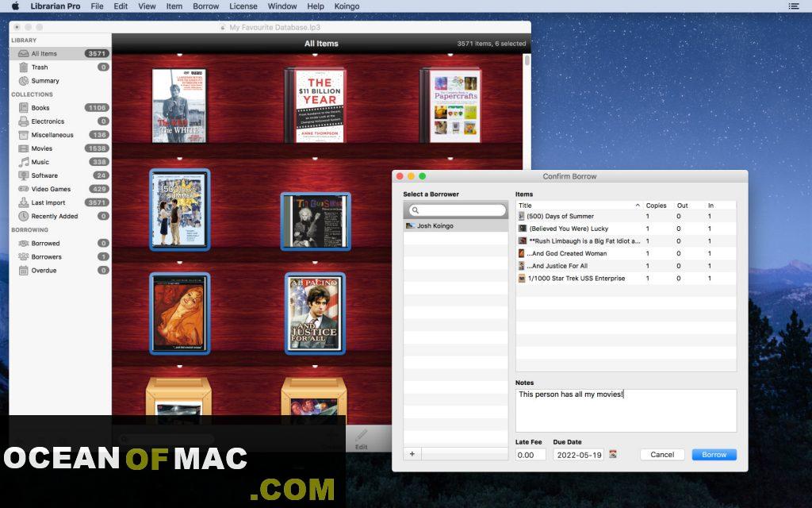Click the plus icon to add a borrower
The width and height of the screenshot is (812, 508).
point(412,453)
